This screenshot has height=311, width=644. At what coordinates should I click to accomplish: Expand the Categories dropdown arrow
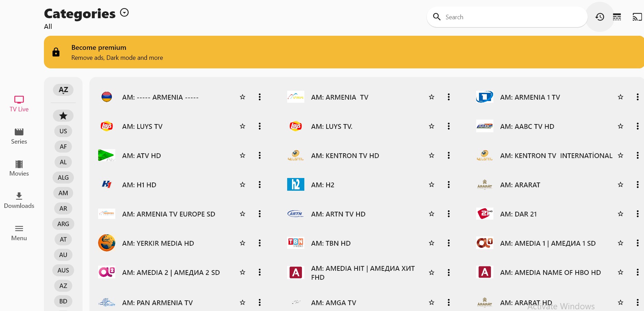[124, 13]
